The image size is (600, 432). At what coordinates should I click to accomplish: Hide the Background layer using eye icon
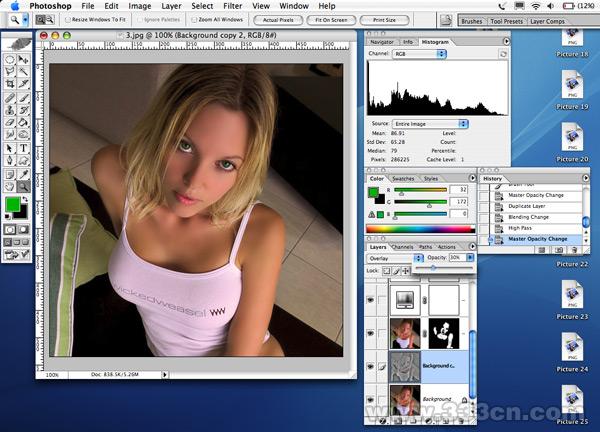371,400
